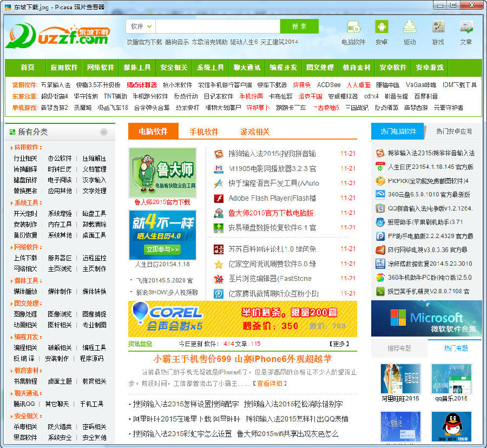Select the 应用软件 navigation item
Image resolution: width=487 pixels, height=448 pixels.
[x=64, y=68]
